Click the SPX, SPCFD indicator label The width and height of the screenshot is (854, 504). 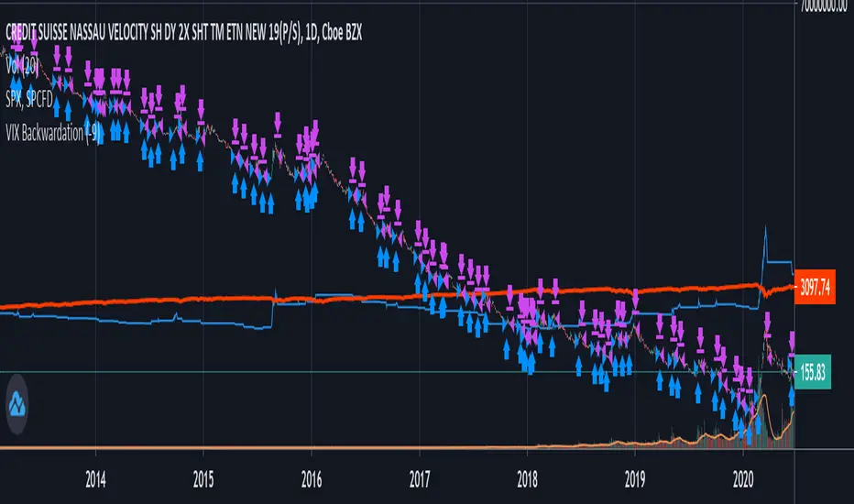pyautogui.click(x=29, y=99)
